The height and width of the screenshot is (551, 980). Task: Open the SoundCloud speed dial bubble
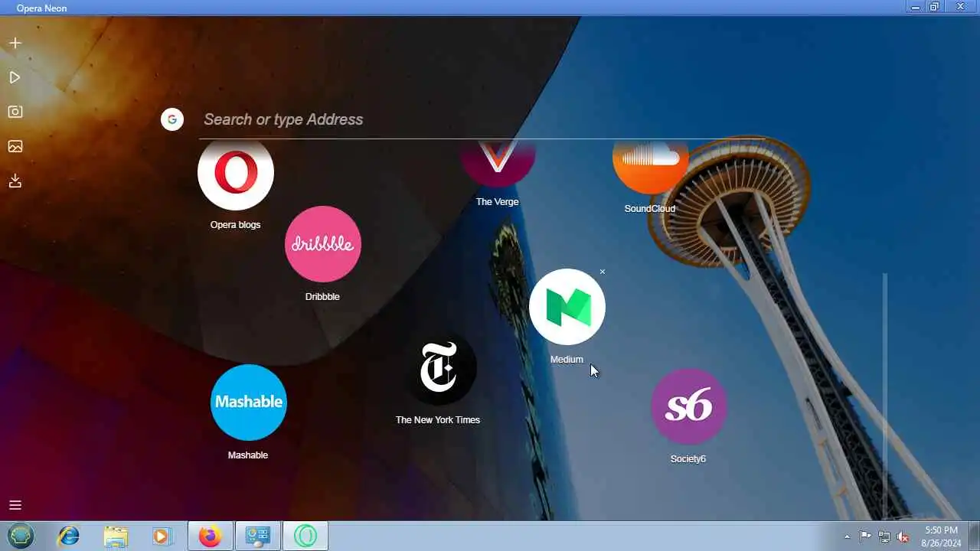[x=651, y=166]
